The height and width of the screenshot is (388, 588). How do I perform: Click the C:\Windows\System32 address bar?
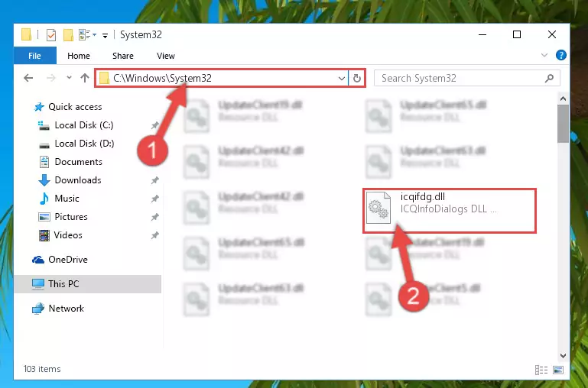point(221,78)
